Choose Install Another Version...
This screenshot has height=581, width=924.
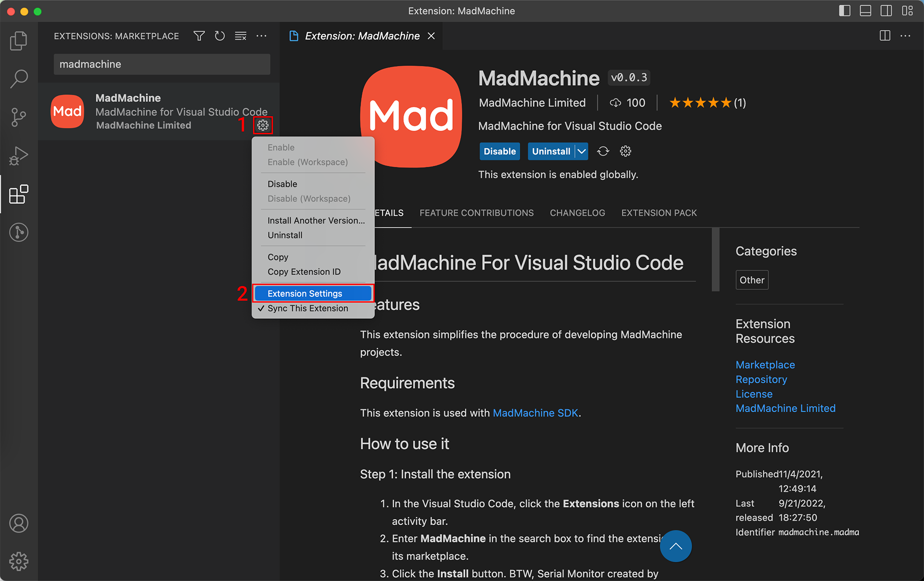[x=313, y=221]
